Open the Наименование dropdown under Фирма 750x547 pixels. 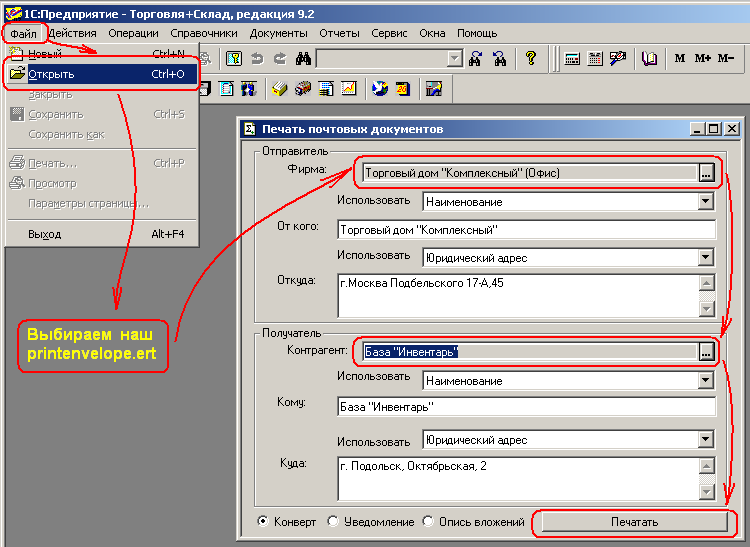tap(706, 202)
